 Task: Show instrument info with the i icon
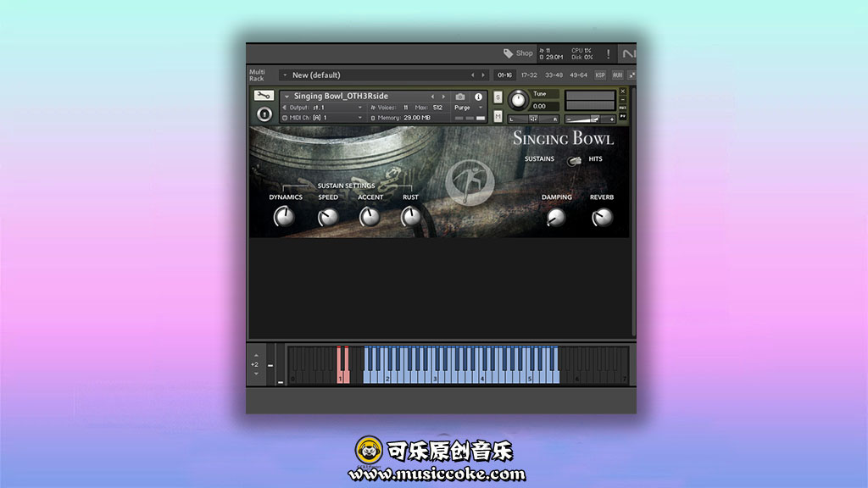(478, 97)
